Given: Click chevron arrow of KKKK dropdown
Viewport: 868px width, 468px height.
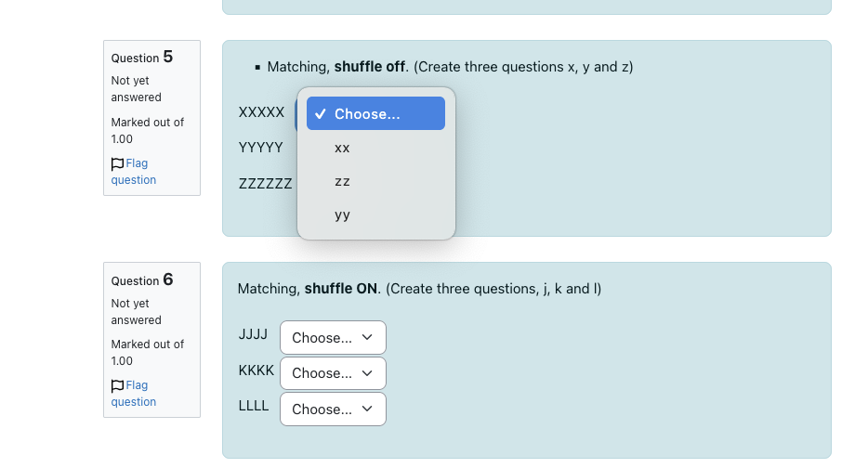Looking at the screenshot, I should click(367, 373).
